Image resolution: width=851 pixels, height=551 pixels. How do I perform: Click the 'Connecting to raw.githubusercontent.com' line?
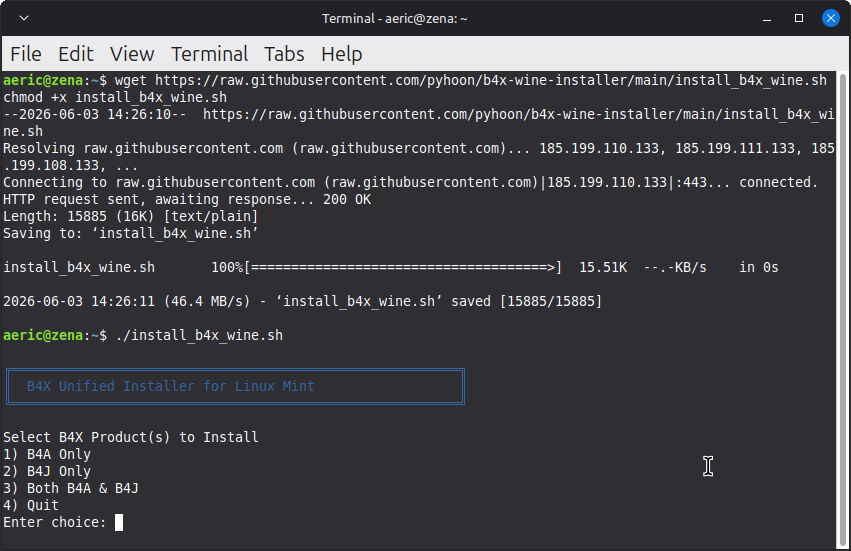pos(410,182)
